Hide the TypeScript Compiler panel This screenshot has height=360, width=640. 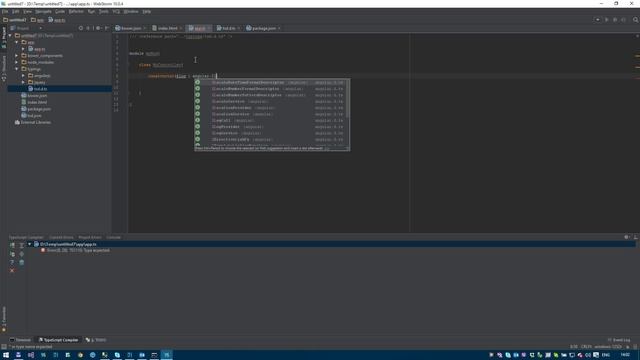point(636,237)
